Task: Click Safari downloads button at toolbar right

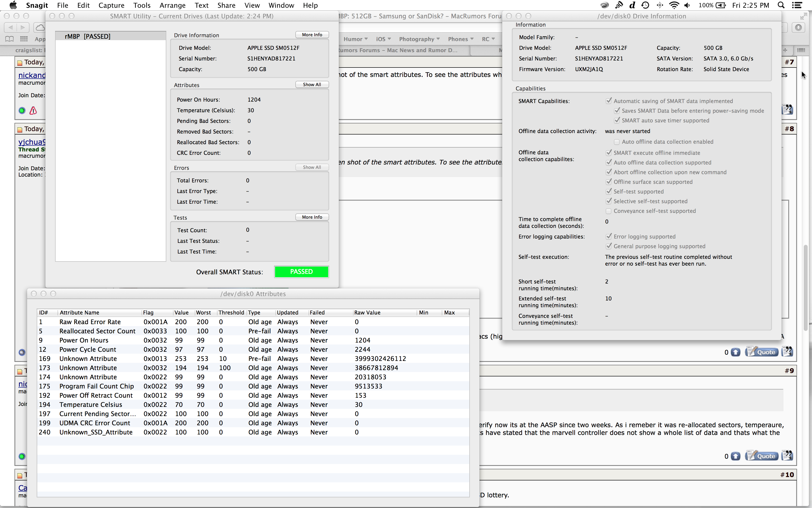Action: (x=798, y=27)
